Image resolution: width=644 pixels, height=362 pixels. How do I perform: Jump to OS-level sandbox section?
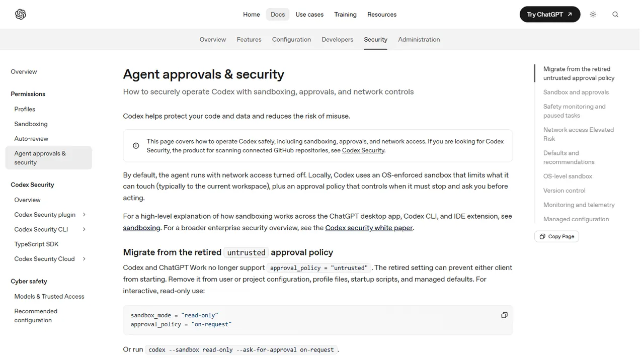568,176
